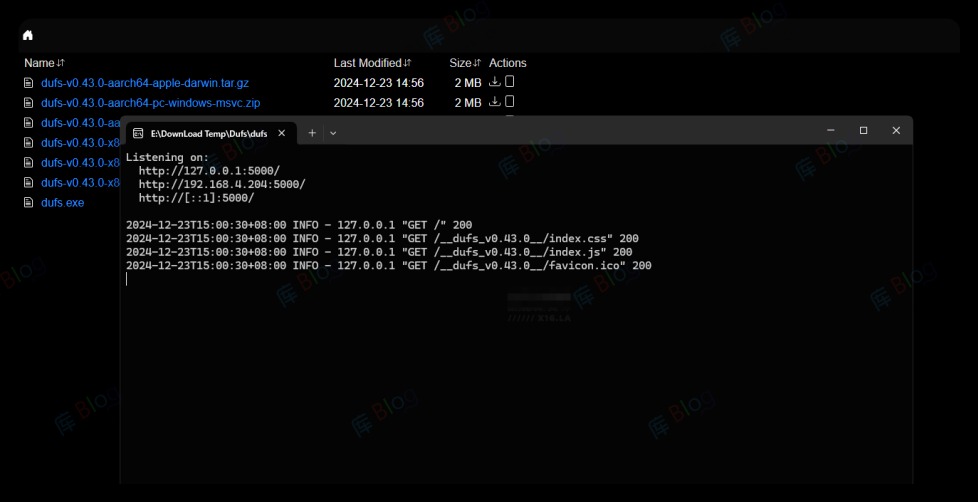978x502 pixels.
Task: Open dufs-v0.43.0-aarch64-apple-darwin.tar.gz link
Action: tap(145, 83)
